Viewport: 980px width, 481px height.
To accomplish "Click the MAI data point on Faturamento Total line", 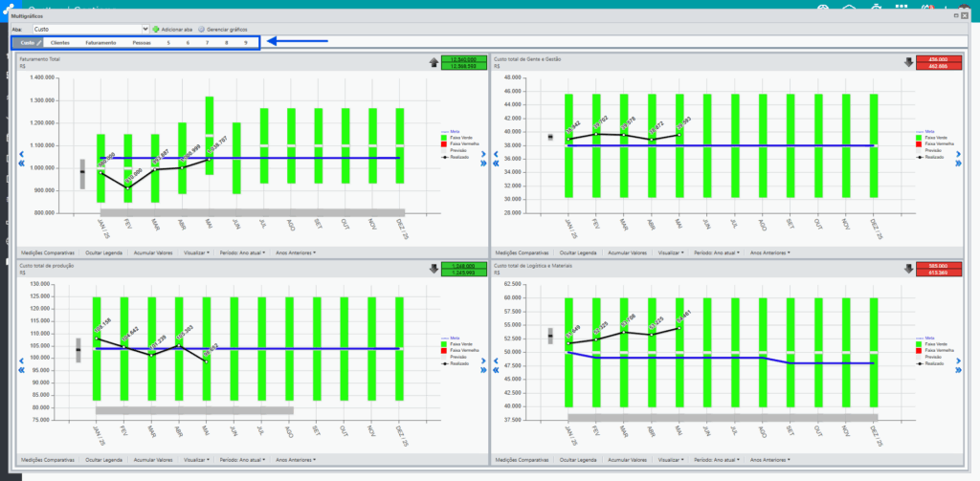I will click(210, 160).
